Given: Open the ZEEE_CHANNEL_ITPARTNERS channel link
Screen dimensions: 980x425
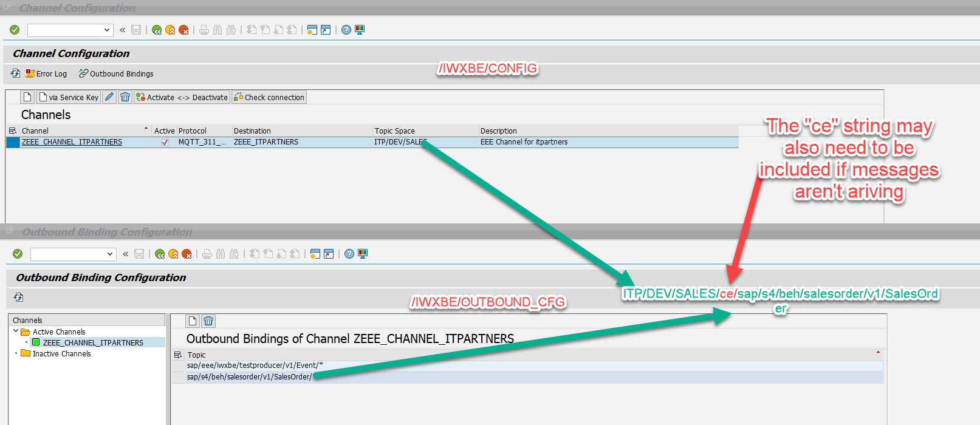Looking at the screenshot, I should pyautogui.click(x=72, y=142).
